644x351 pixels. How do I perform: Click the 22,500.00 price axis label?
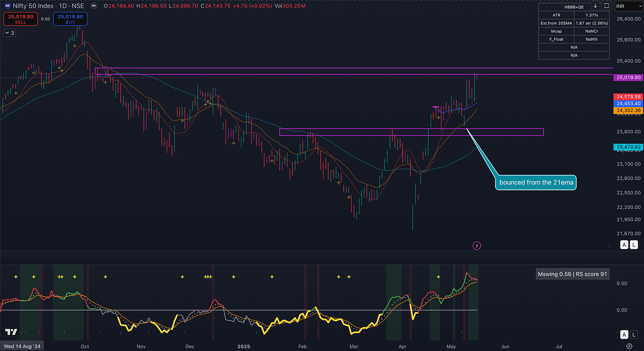click(x=629, y=193)
